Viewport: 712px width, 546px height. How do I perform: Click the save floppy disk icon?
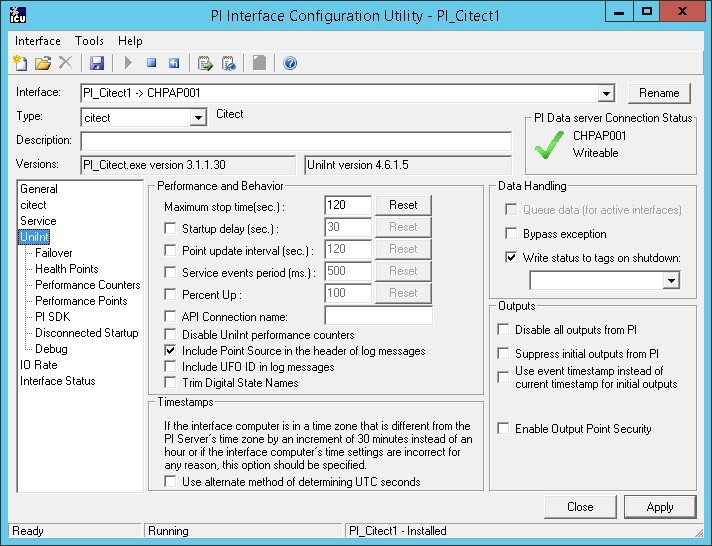(97, 63)
